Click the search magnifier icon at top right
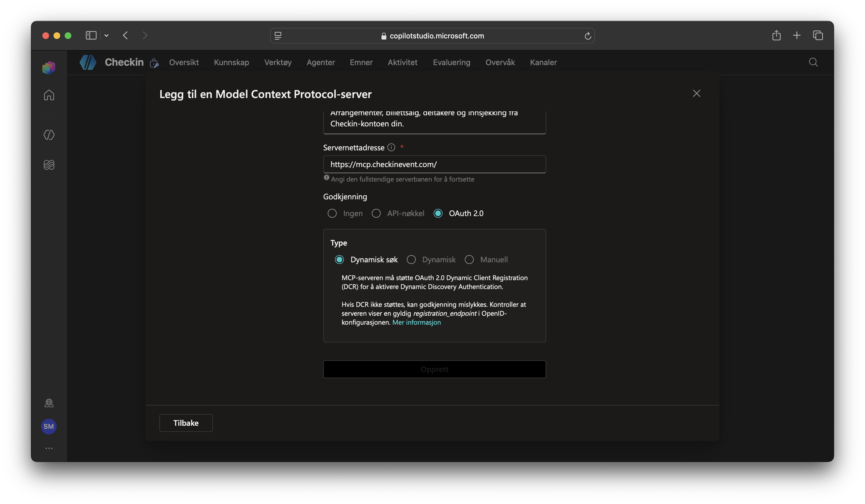865x504 pixels. (813, 62)
